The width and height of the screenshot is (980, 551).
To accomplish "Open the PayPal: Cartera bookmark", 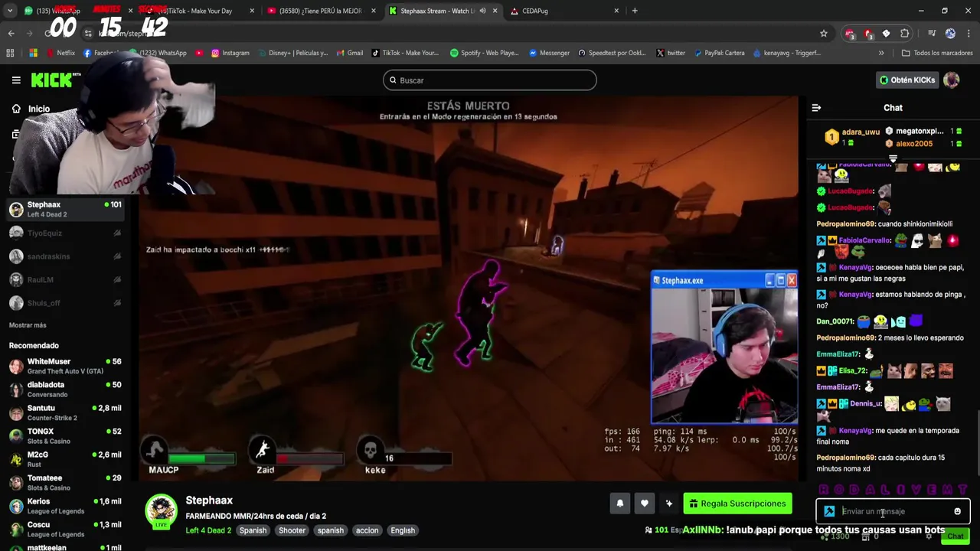I will point(719,53).
